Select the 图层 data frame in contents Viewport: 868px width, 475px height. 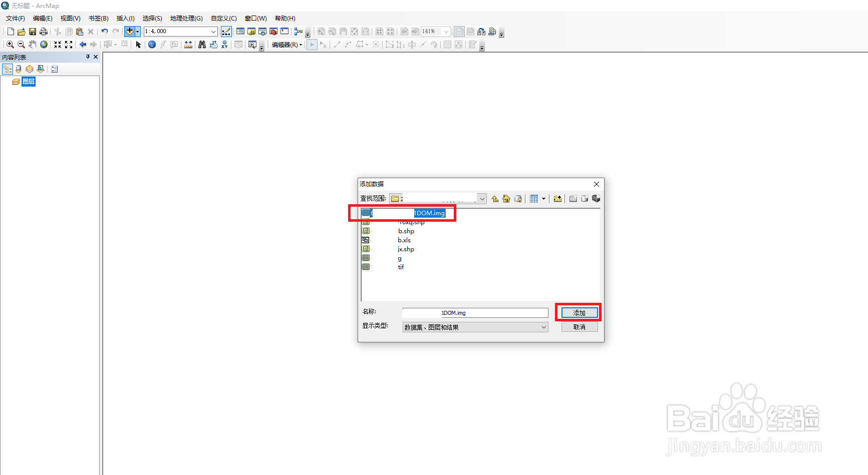click(x=29, y=82)
